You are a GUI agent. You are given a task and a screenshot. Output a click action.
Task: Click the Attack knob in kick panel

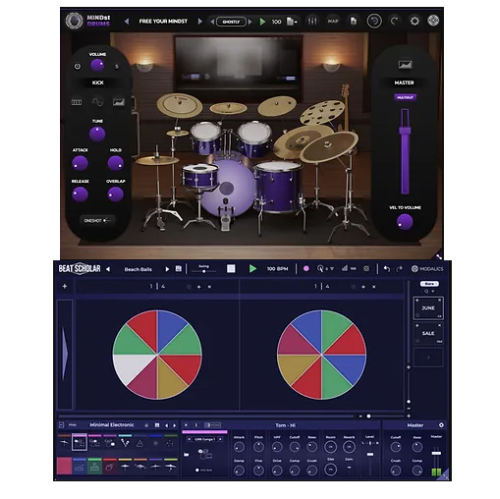(80, 163)
